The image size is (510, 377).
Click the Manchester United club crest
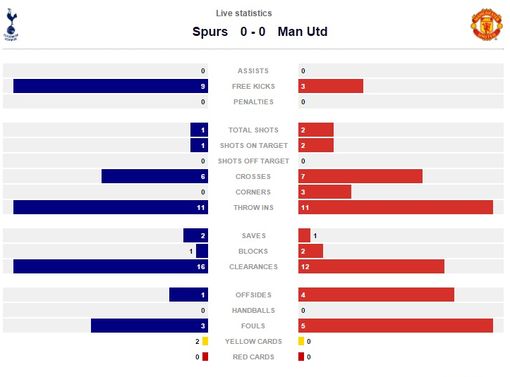click(x=486, y=24)
